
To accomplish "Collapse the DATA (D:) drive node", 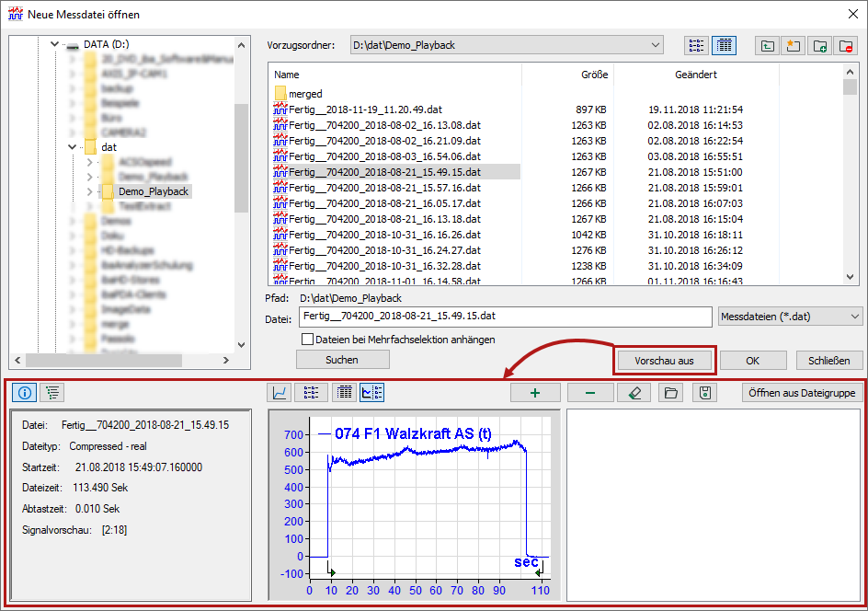I will coord(54,44).
